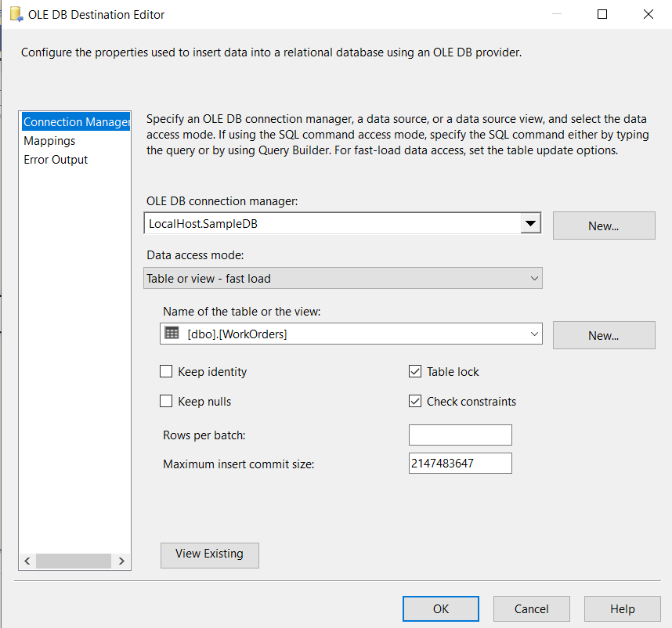Enable the Keep identity checkbox
This screenshot has width=672, height=628.
click(166, 372)
